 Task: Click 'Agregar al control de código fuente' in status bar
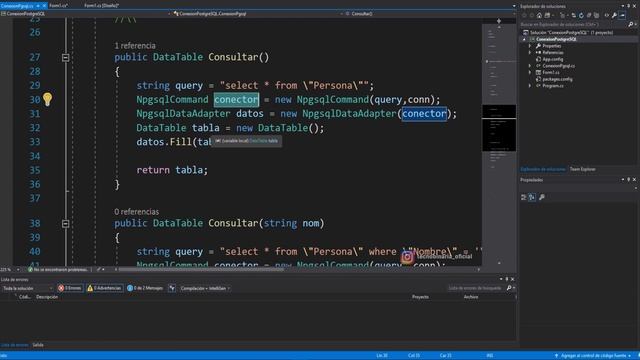pos(593,356)
